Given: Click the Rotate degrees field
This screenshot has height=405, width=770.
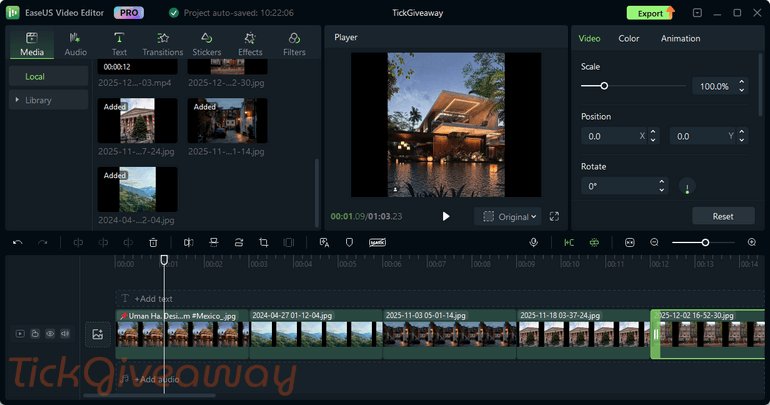Looking at the screenshot, I should coord(620,187).
